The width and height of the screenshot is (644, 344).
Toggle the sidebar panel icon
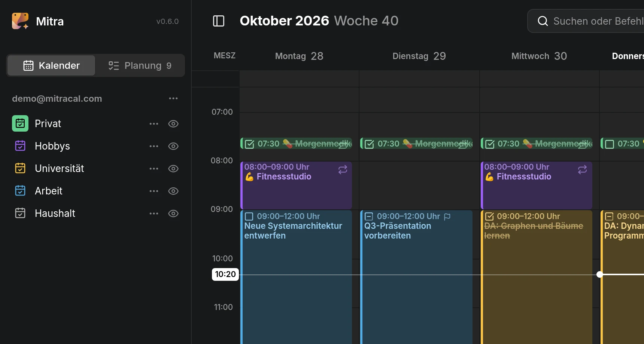point(219,21)
